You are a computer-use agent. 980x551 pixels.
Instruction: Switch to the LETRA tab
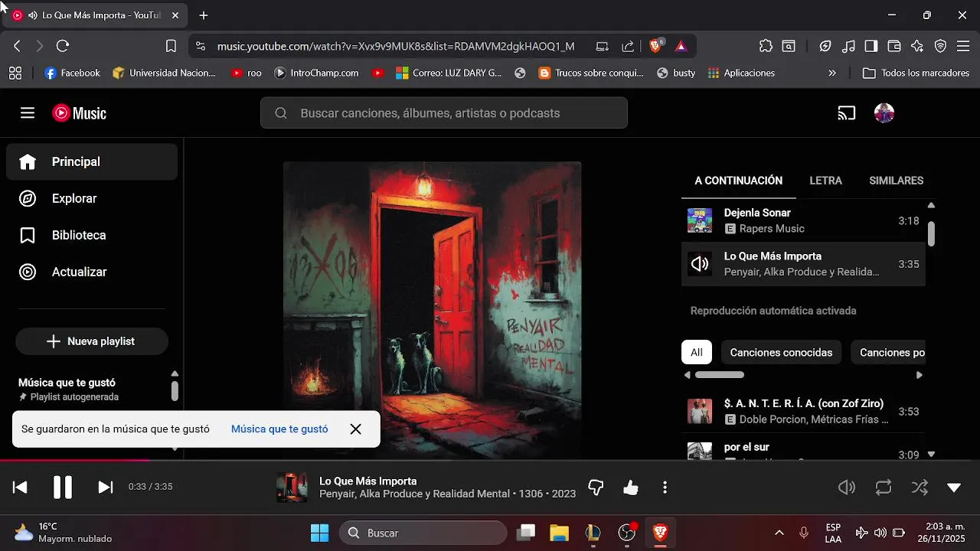pos(826,181)
